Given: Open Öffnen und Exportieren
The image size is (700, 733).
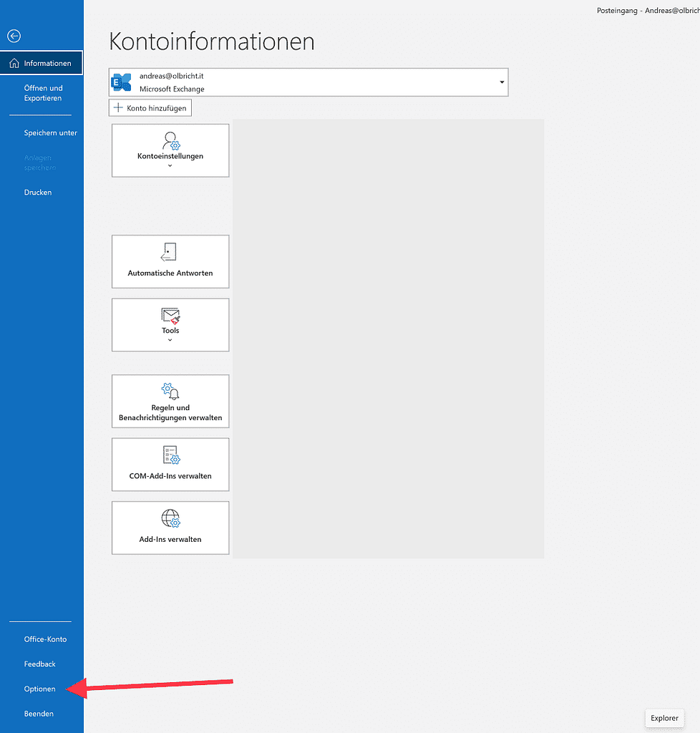Looking at the screenshot, I should click(x=43, y=93).
